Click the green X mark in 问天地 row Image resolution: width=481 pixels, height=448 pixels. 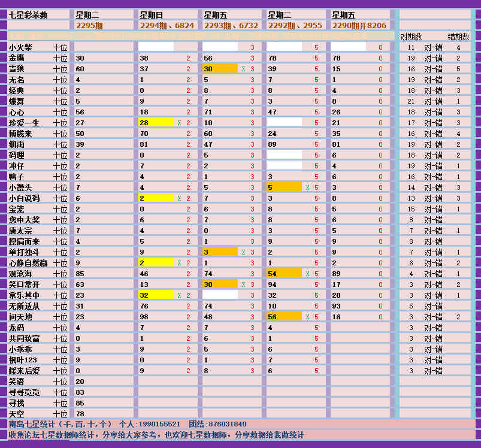[307, 317]
